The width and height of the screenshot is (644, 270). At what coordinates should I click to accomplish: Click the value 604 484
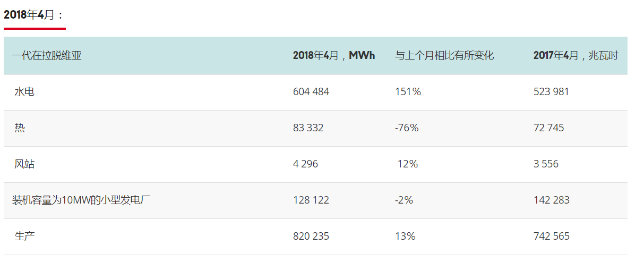311,91
